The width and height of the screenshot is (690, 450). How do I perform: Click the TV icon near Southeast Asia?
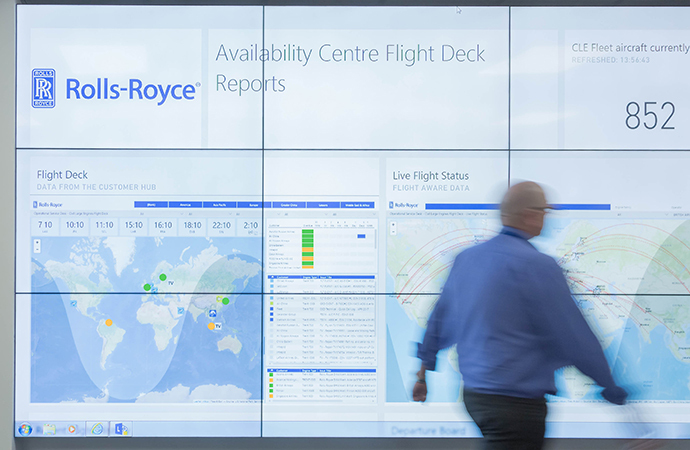coord(218,326)
